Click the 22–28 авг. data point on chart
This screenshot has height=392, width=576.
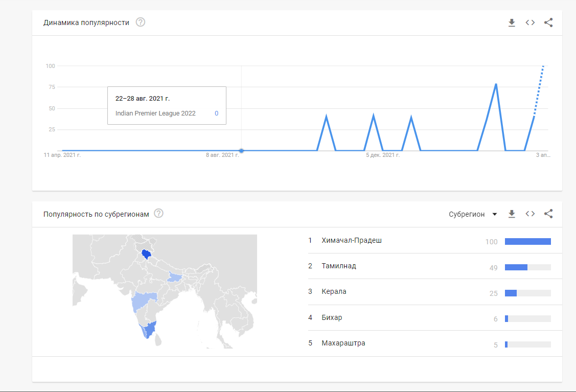pos(241,151)
